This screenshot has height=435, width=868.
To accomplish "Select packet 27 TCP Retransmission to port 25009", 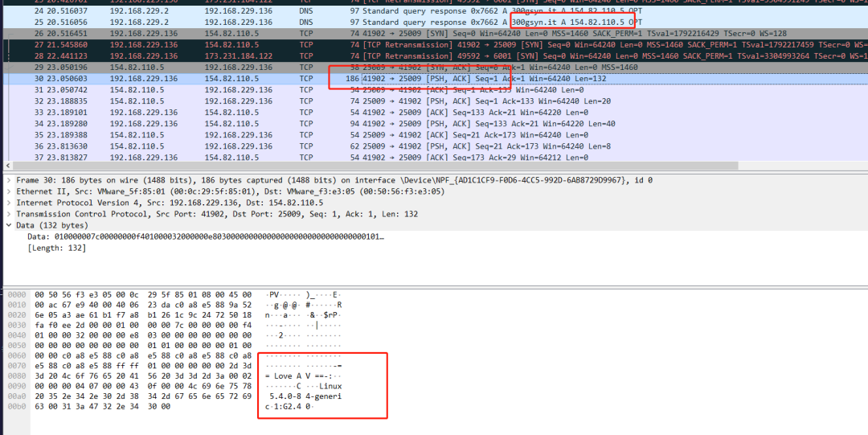I will coord(434,45).
